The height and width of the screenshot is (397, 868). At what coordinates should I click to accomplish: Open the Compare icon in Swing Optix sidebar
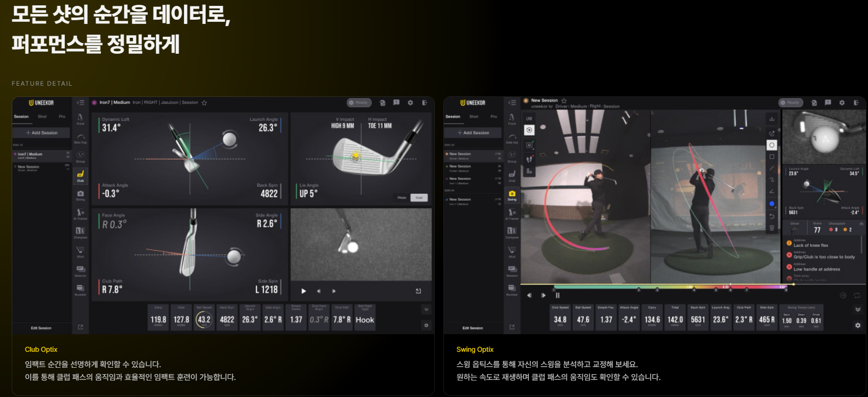pyautogui.click(x=512, y=233)
